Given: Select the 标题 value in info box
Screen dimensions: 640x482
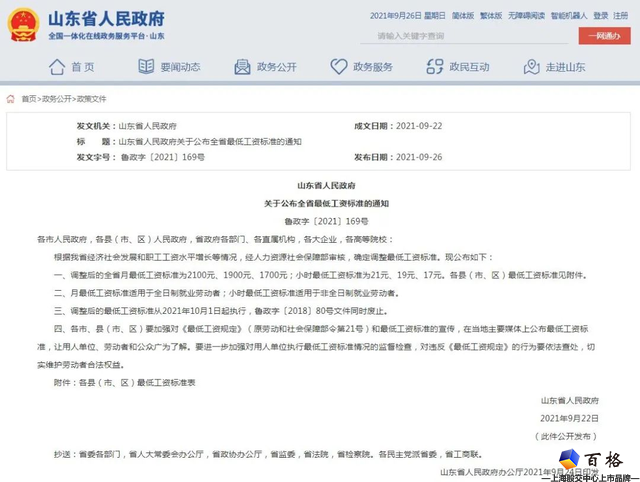Looking at the screenshot, I should [x=210, y=142].
